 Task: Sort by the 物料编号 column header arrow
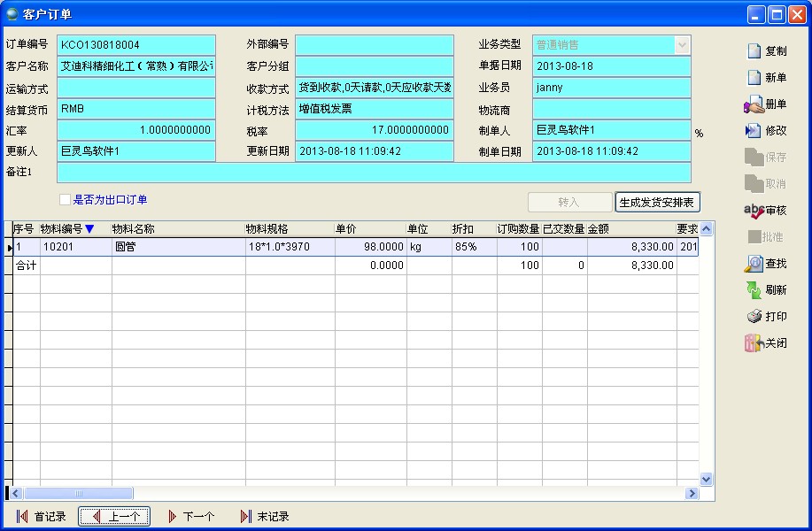coord(89,229)
